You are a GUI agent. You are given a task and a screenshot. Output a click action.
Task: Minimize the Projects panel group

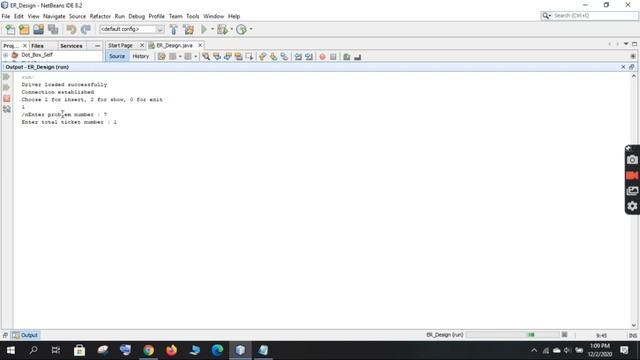[x=97, y=46]
